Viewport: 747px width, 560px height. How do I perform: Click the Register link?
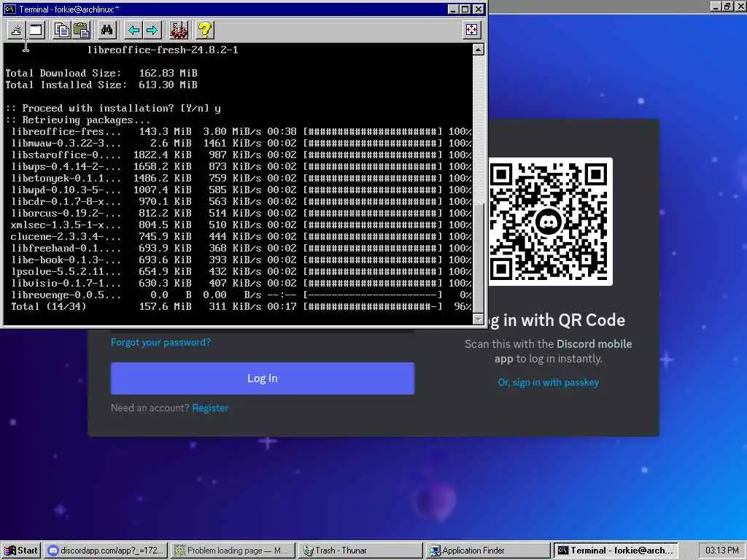pos(210,408)
